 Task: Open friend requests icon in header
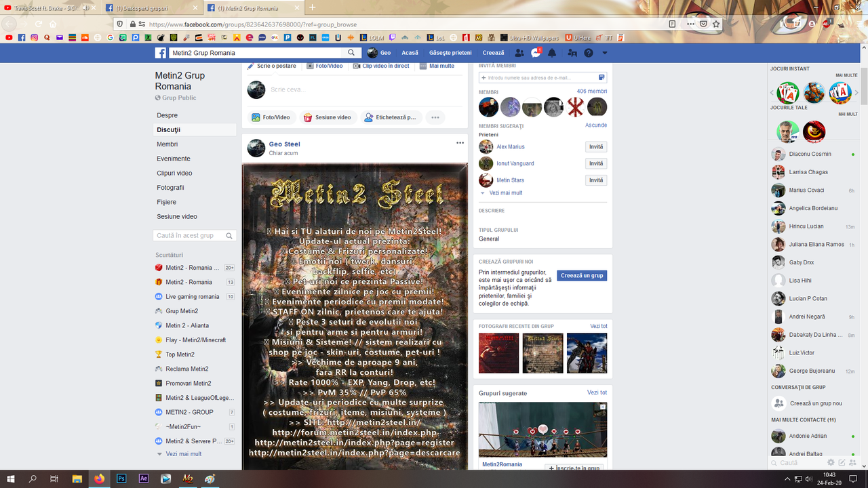click(519, 53)
